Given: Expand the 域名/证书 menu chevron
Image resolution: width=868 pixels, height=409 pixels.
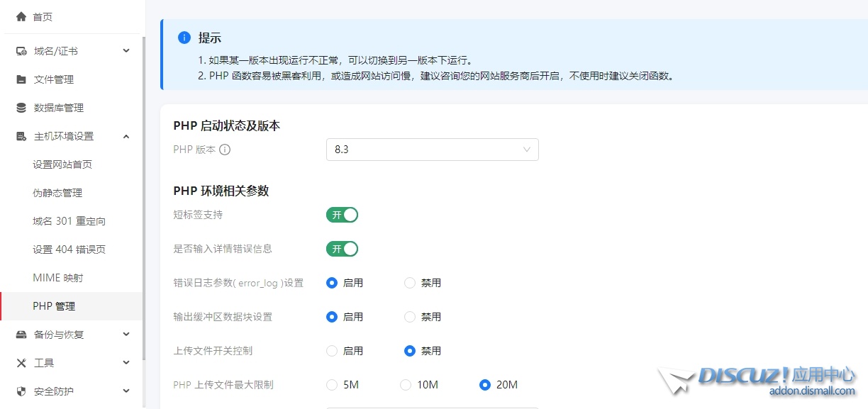Looking at the screenshot, I should point(126,51).
